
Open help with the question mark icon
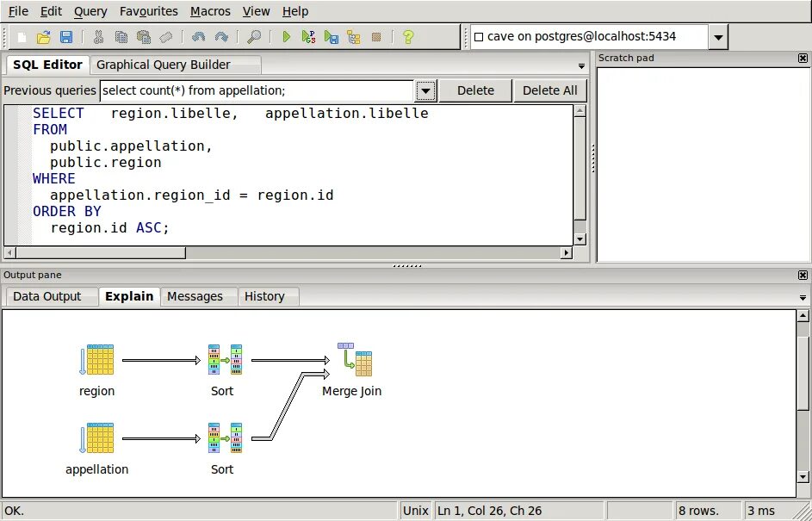tap(408, 37)
